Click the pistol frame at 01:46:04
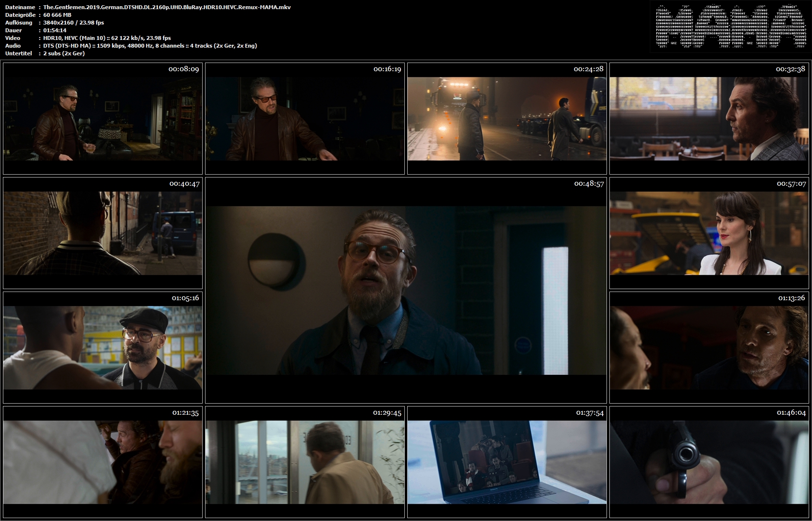This screenshot has height=521, width=812. [709, 462]
